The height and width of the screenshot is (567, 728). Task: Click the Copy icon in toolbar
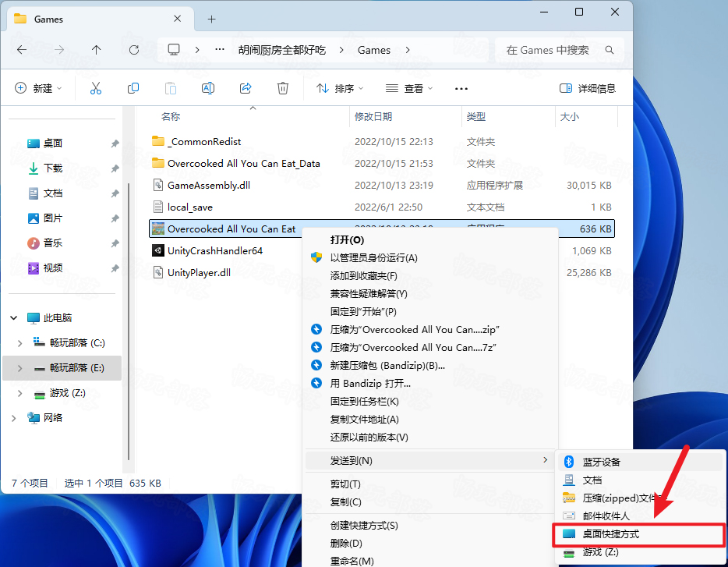(133, 88)
